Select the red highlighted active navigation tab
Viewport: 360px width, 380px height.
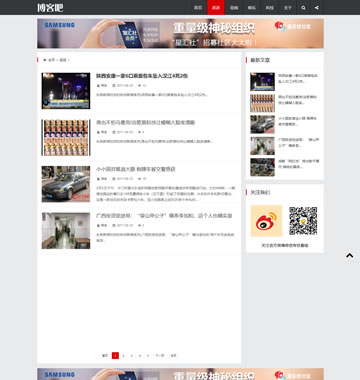(216, 8)
